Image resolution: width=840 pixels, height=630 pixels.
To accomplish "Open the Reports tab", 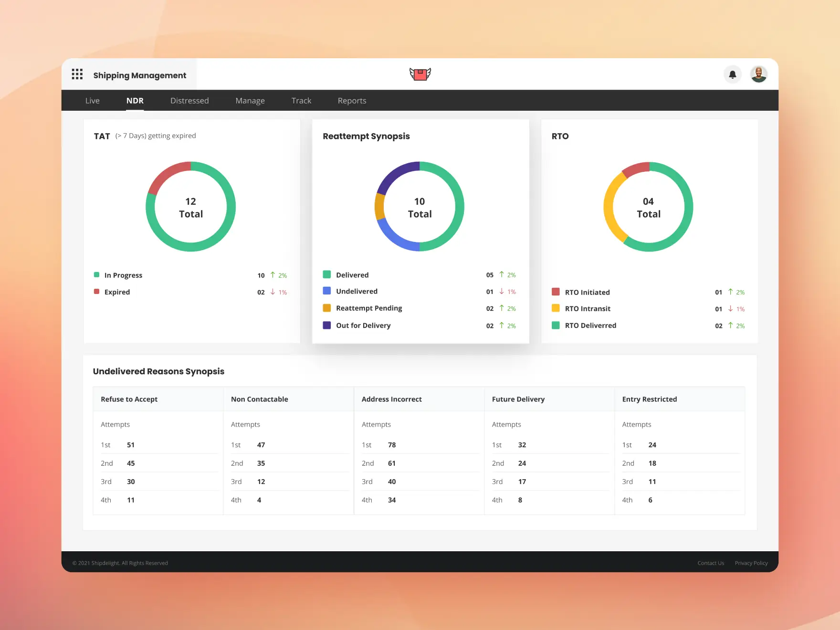I will click(x=352, y=100).
